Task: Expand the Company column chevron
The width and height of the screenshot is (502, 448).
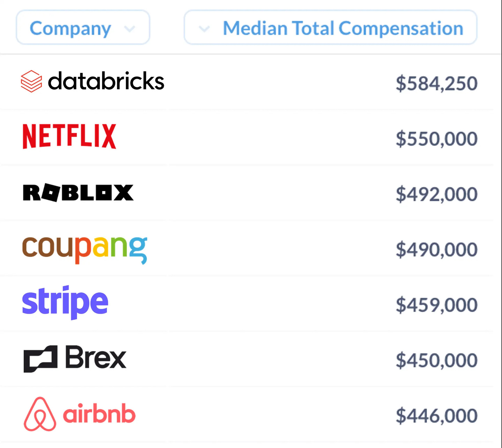Action: point(129,29)
